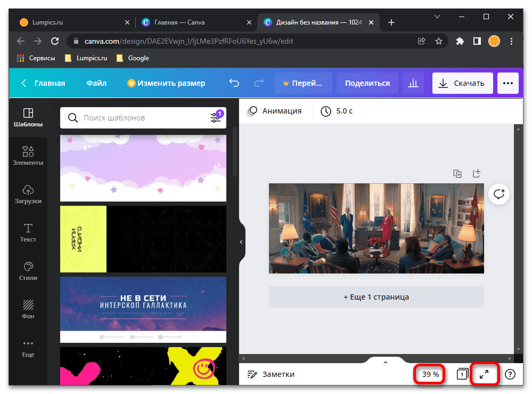Open the page grid view icon

tap(462, 374)
